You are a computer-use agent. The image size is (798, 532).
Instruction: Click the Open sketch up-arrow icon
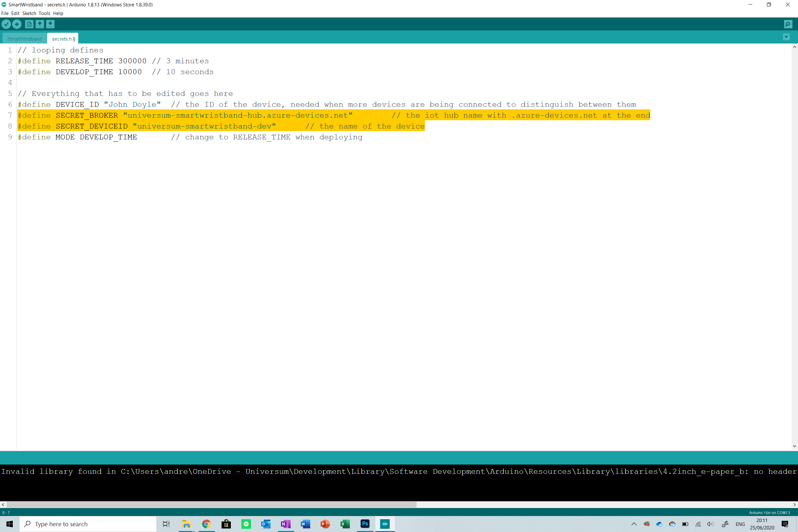point(40,24)
